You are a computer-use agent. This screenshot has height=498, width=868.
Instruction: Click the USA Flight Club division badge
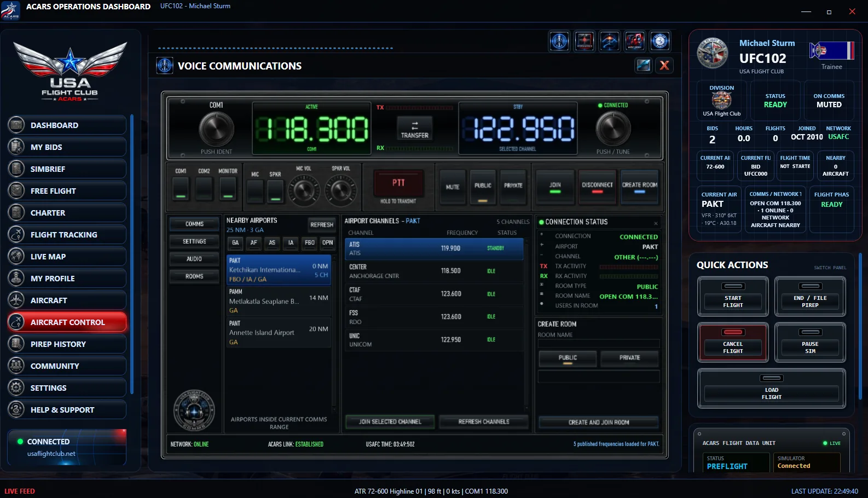(x=721, y=101)
